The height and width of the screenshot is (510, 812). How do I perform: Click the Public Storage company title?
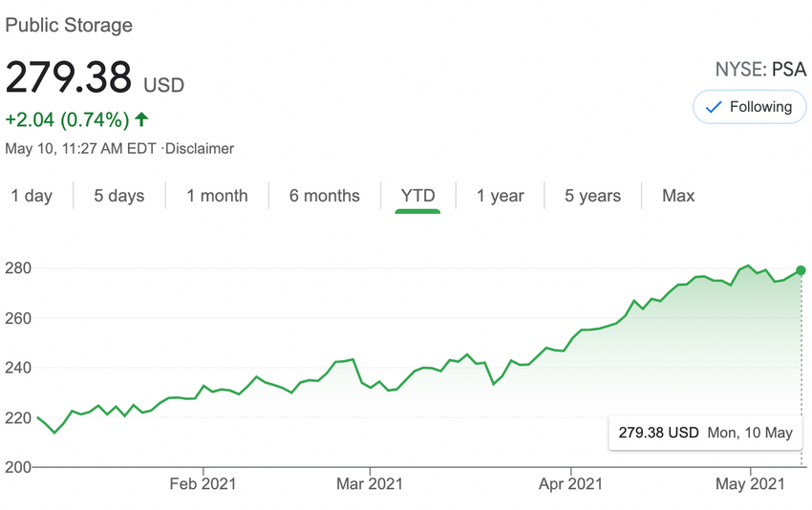coord(69,25)
